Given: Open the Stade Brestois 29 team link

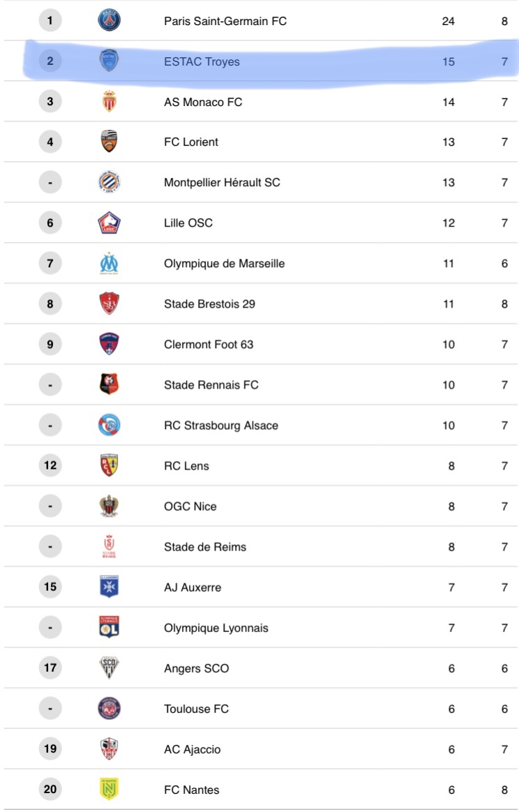Looking at the screenshot, I should point(209,304).
